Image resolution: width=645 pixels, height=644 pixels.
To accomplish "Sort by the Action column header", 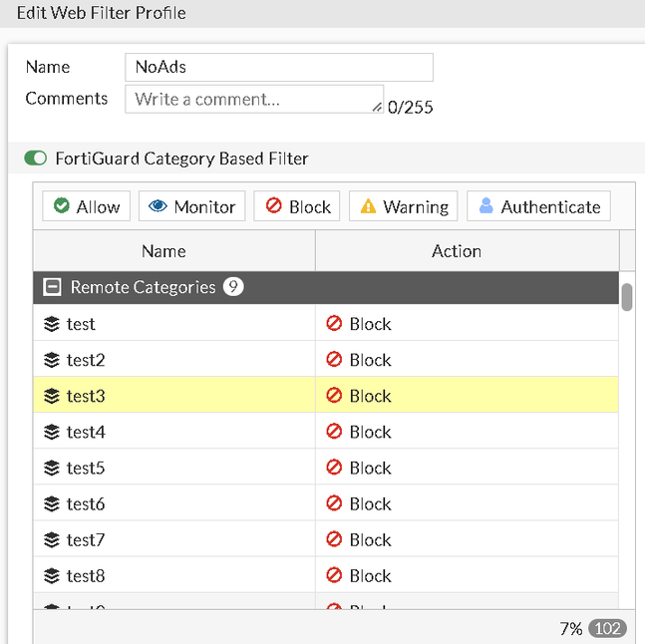I will point(457,251).
